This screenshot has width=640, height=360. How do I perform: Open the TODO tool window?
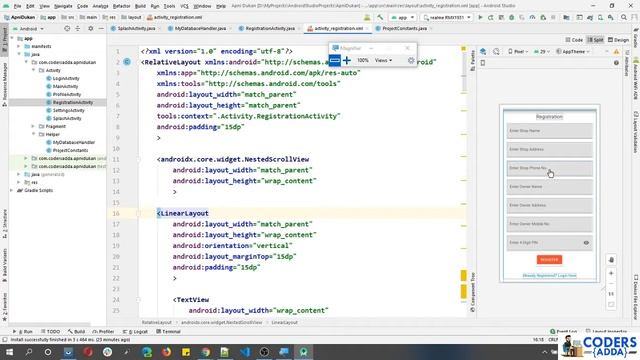point(50,331)
